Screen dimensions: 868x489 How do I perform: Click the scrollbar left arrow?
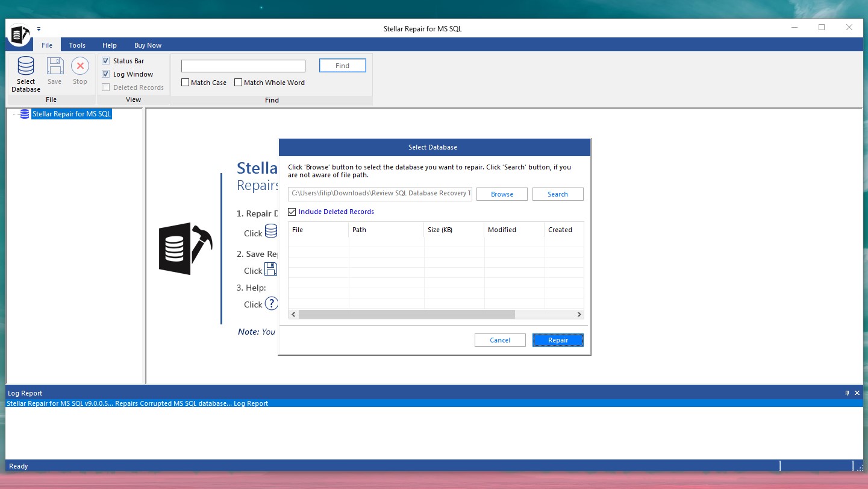293,314
